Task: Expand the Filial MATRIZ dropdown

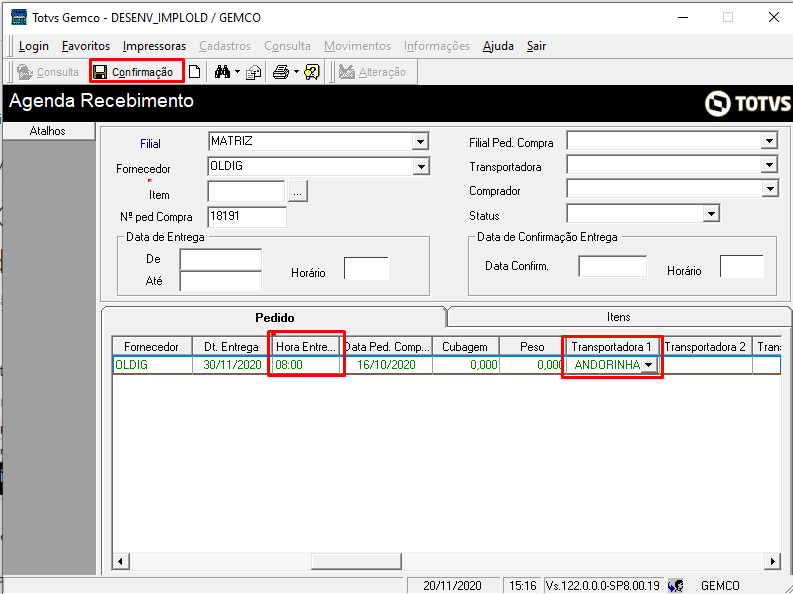Action: click(x=420, y=142)
